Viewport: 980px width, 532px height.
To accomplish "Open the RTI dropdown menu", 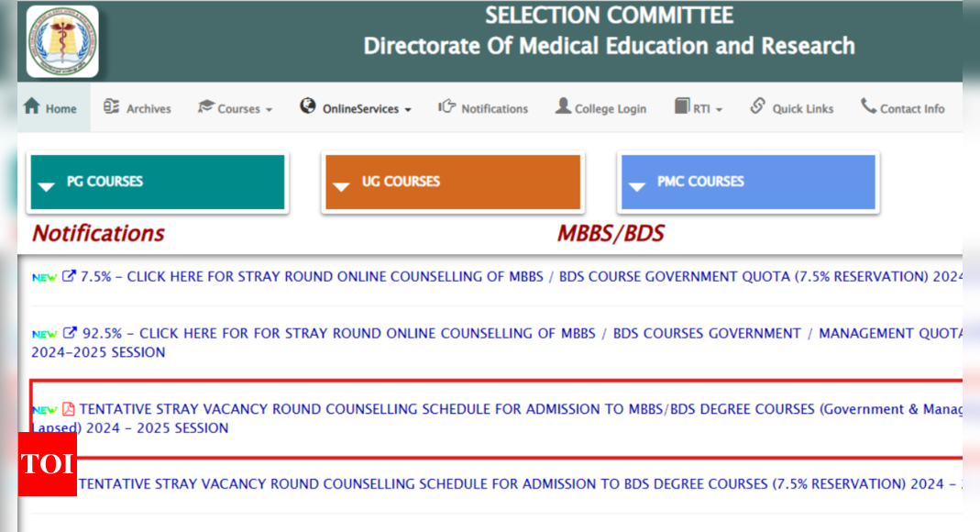I will [699, 108].
